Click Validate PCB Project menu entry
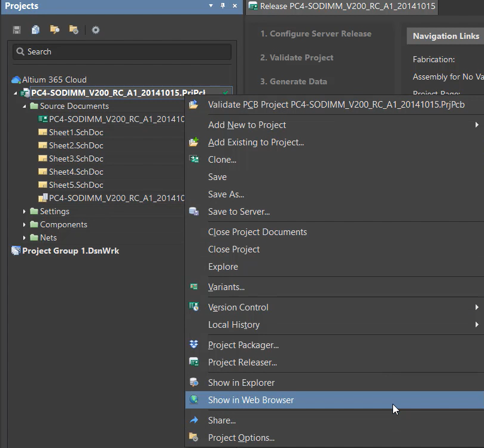Image resolution: width=484 pixels, height=448 pixels. 336,105
